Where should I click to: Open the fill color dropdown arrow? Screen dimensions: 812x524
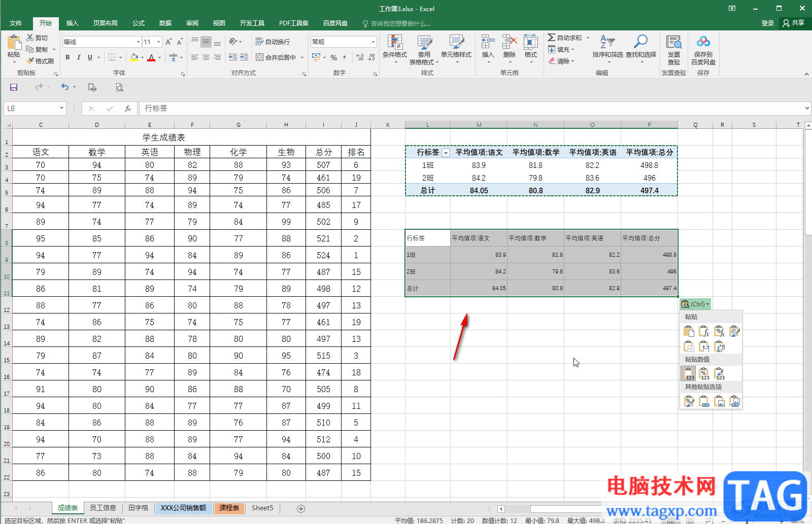pos(142,57)
